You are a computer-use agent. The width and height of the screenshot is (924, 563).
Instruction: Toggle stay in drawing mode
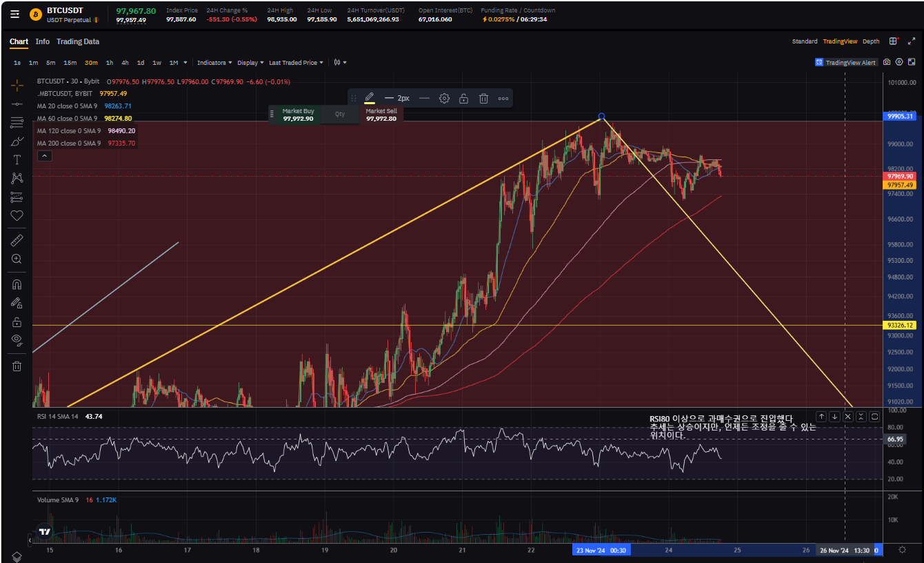click(x=17, y=302)
